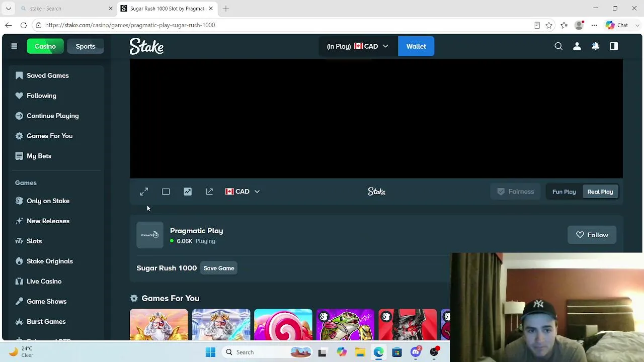Open the Wallet
The image size is (644, 362).
pyautogui.click(x=416, y=46)
